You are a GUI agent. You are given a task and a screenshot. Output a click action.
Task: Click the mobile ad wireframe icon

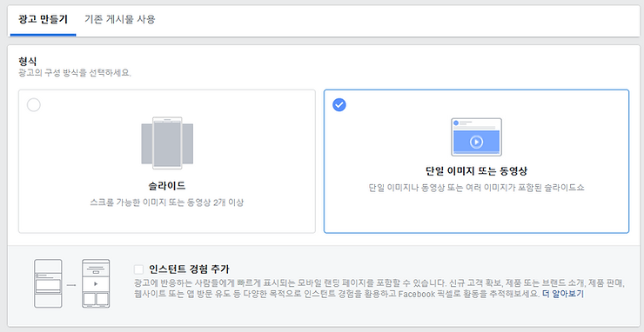[49, 283]
